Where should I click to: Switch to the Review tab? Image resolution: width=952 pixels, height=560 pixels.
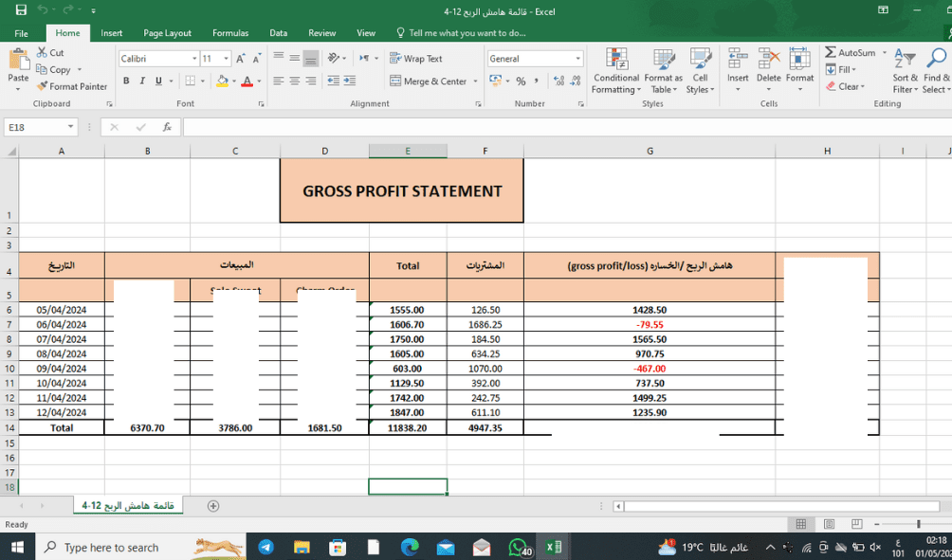click(321, 33)
